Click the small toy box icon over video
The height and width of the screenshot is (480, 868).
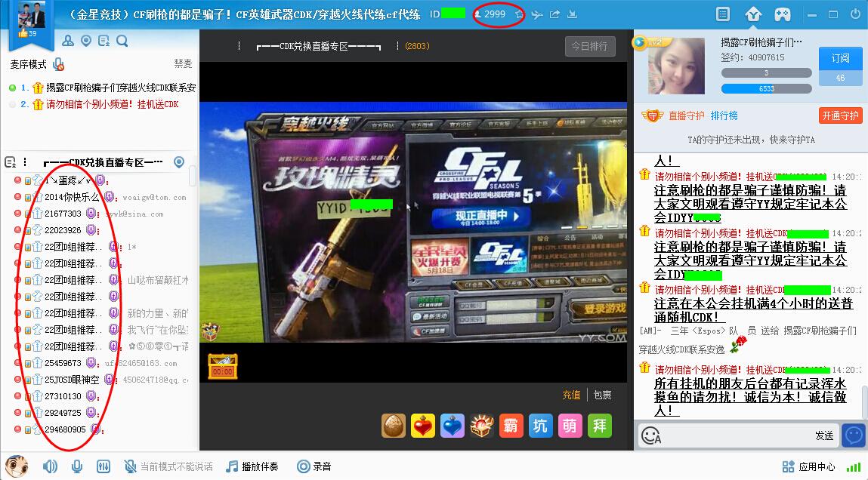pos(210,332)
